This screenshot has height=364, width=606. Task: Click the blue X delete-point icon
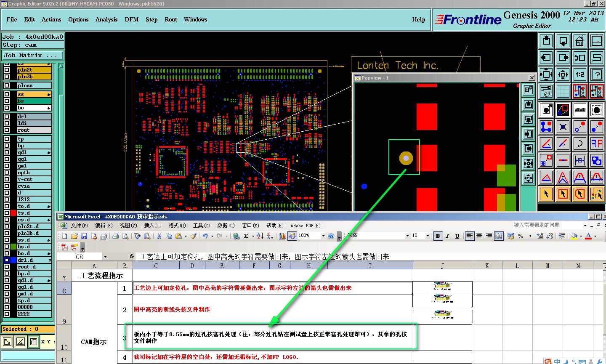click(563, 127)
